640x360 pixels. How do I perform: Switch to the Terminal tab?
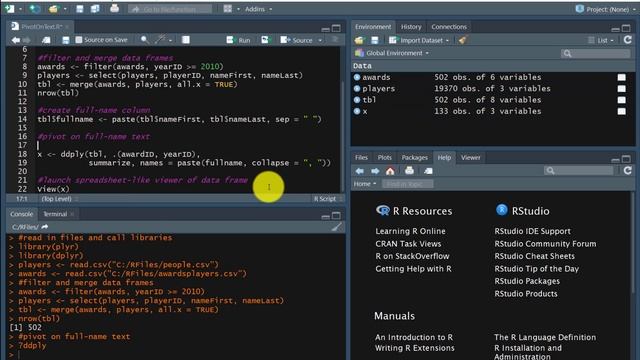pyautogui.click(x=55, y=214)
